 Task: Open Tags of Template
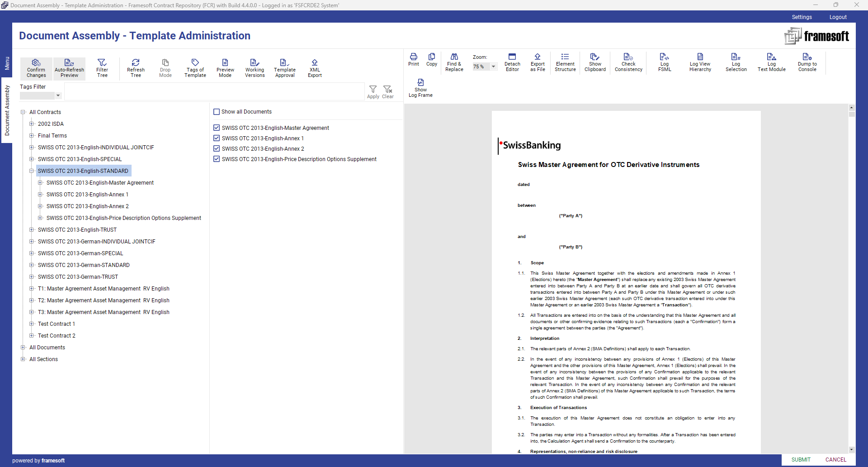coord(195,68)
